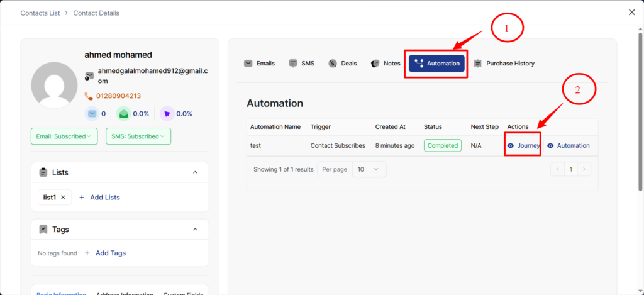
Task: Click the click rate cursor icon
Action: 167,114
